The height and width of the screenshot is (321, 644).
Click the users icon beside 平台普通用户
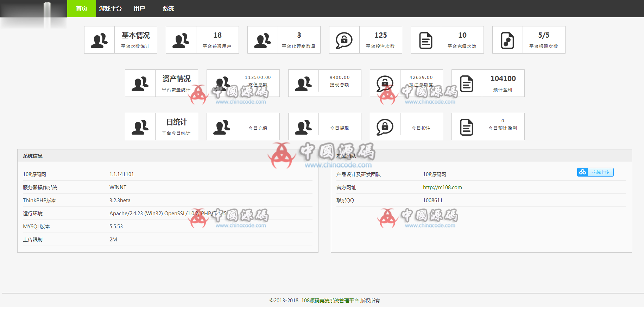pos(181,40)
